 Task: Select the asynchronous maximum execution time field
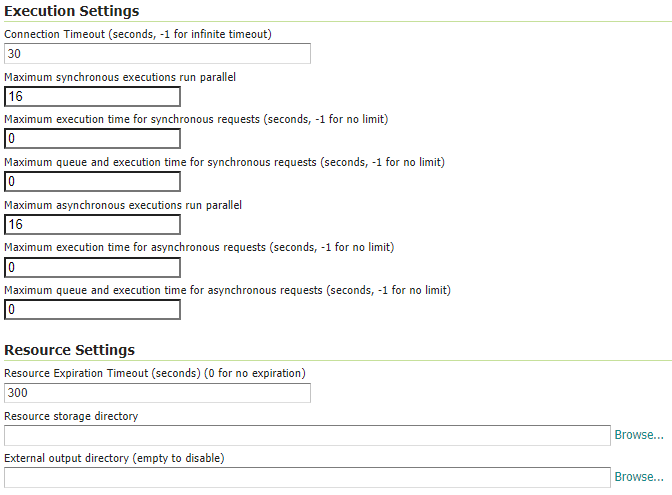click(x=92, y=268)
